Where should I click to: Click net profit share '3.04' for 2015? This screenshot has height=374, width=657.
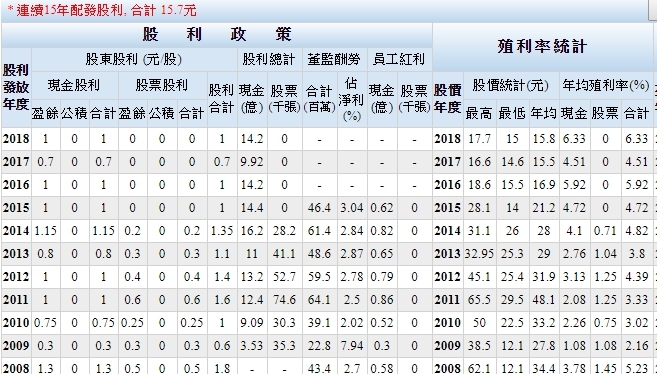click(352, 208)
